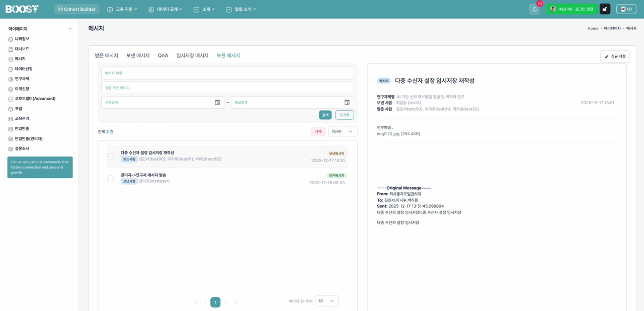Screen dimensions: 644x311
Task: Collapse the 마이페이지 sidebar section
Action: (70, 29)
